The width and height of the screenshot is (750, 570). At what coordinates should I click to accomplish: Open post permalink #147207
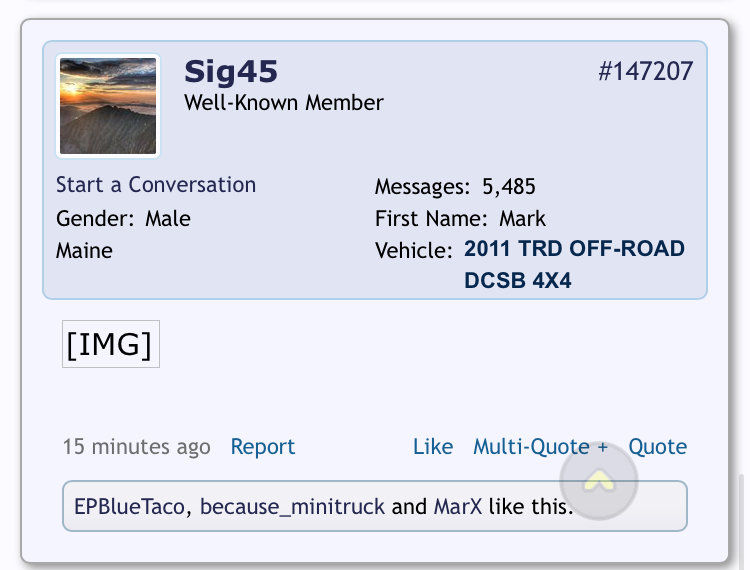pyautogui.click(x=645, y=71)
